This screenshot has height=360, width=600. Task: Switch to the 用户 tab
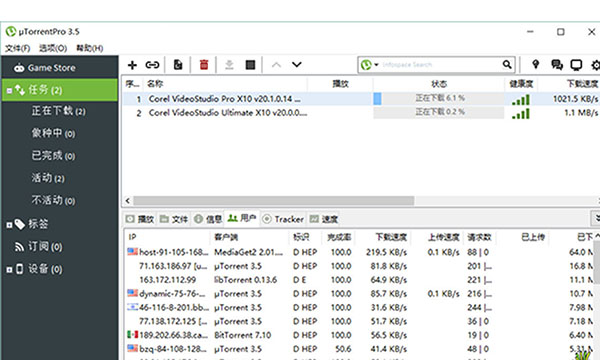[242, 218]
